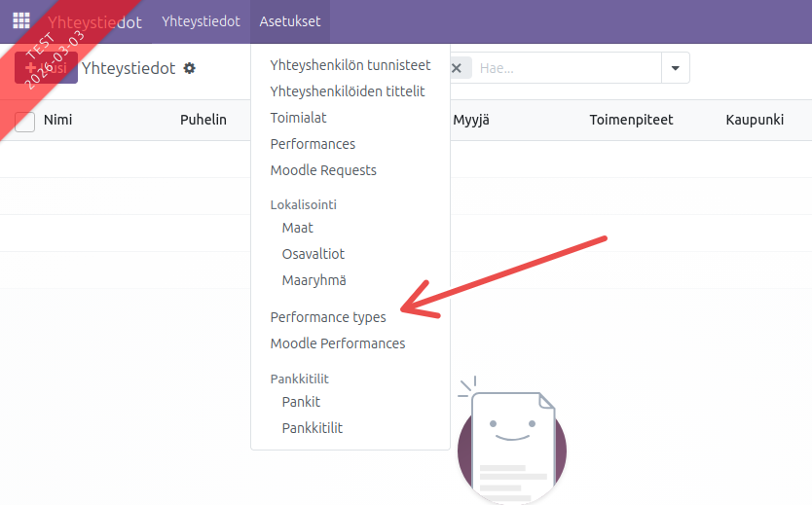
Task: Open the Asetukset menu
Action: point(289,21)
